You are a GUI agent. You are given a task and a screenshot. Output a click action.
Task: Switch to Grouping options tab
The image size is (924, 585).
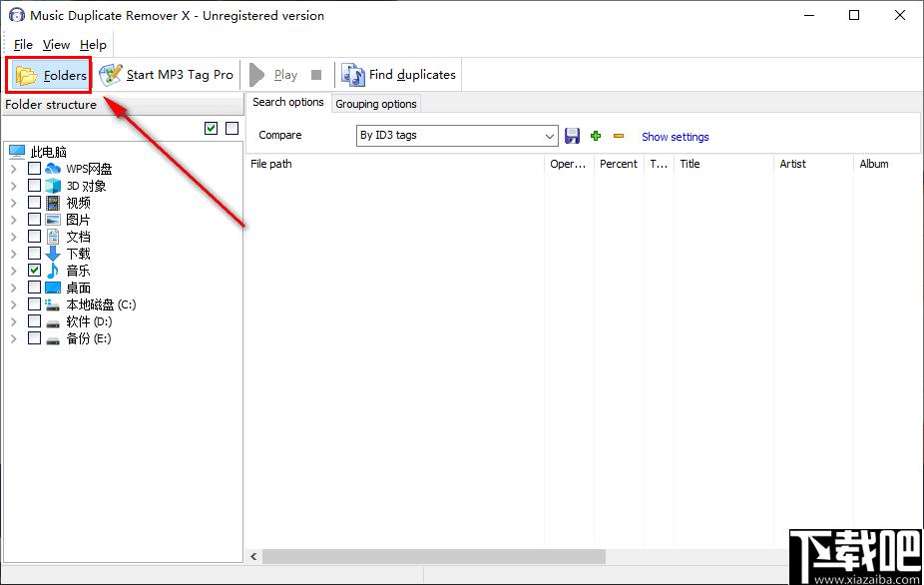[x=376, y=104]
